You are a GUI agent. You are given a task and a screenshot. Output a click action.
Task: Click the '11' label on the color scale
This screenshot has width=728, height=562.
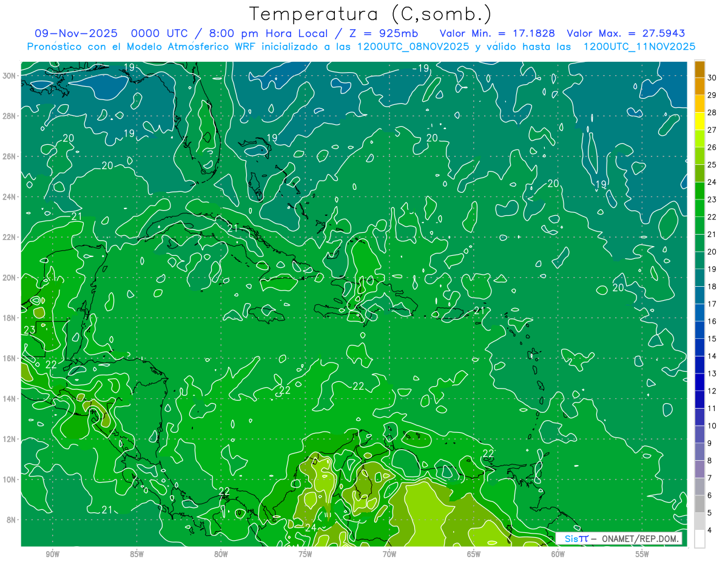point(712,409)
